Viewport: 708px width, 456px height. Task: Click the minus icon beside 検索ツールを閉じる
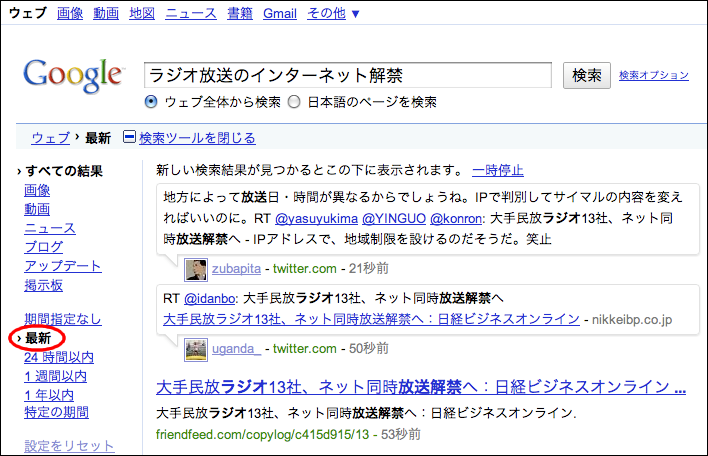click(129, 137)
